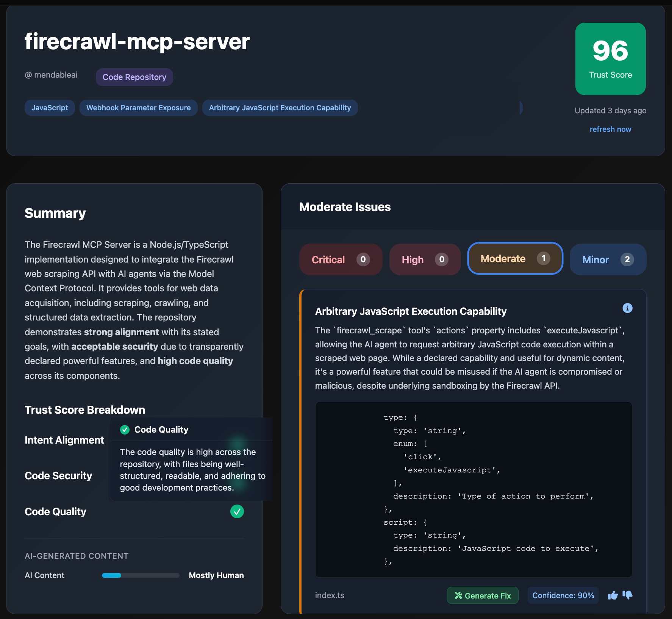
Task: Switch to the High issues tab
Action: click(425, 259)
